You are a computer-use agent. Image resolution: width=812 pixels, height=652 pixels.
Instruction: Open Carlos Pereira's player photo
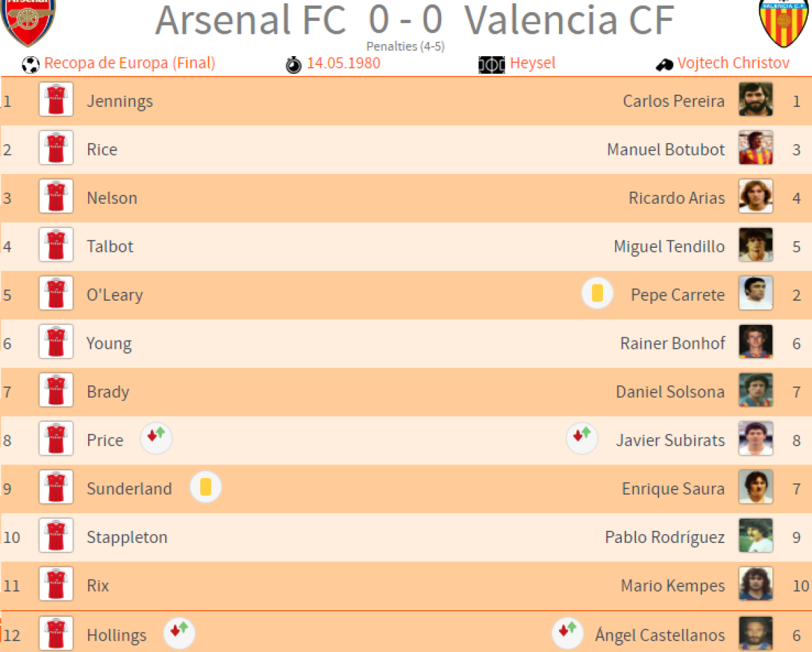755,100
